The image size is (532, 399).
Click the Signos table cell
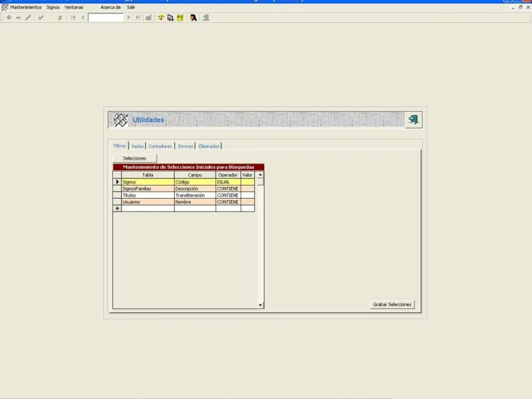(x=148, y=182)
